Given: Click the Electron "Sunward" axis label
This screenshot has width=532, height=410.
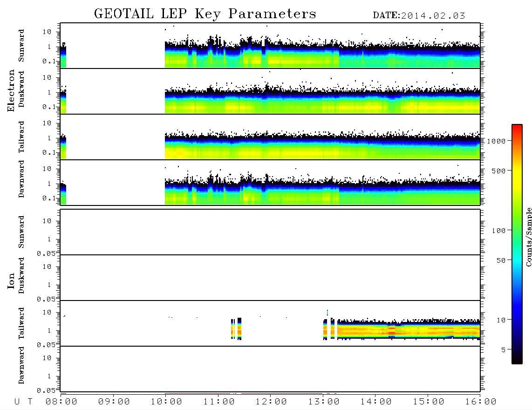Looking at the screenshot, I should (21, 46).
